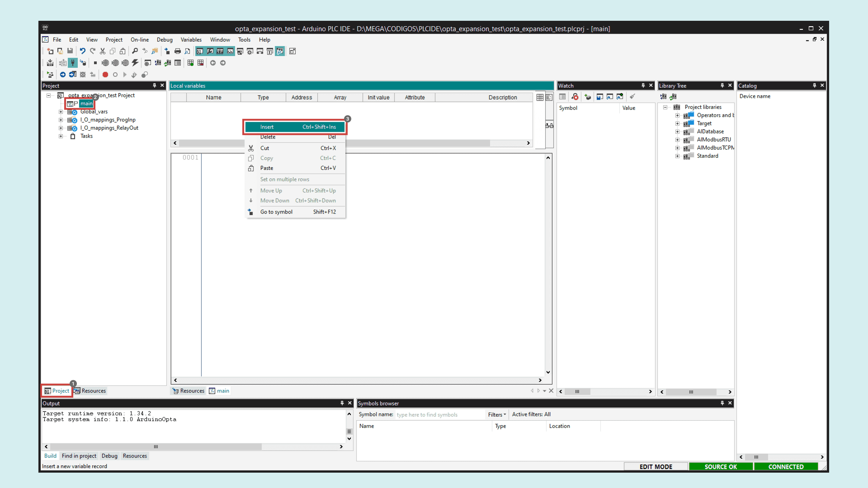This screenshot has height=488, width=868.
Task: Collapse the Project libraries node
Action: (x=665, y=107)
